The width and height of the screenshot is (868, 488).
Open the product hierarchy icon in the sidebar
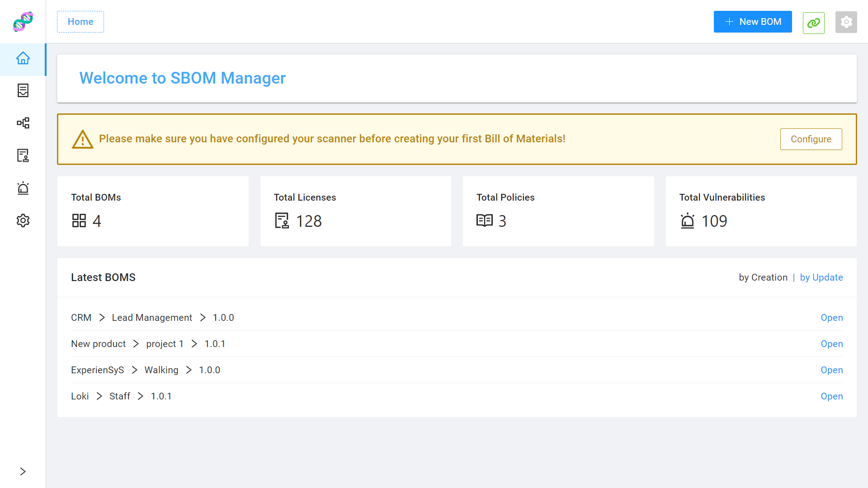23,123
